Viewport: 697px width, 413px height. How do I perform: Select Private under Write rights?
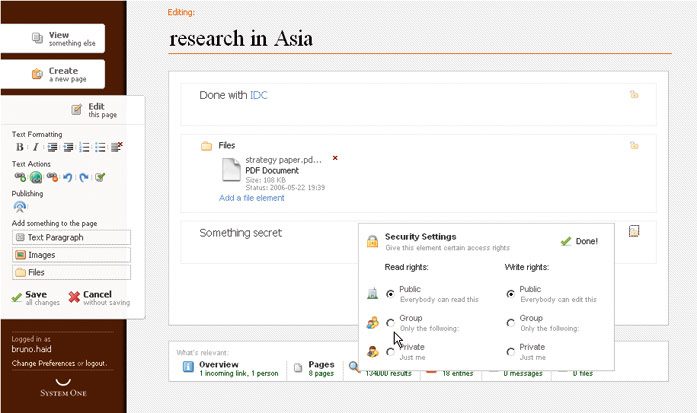coord(511,351)
